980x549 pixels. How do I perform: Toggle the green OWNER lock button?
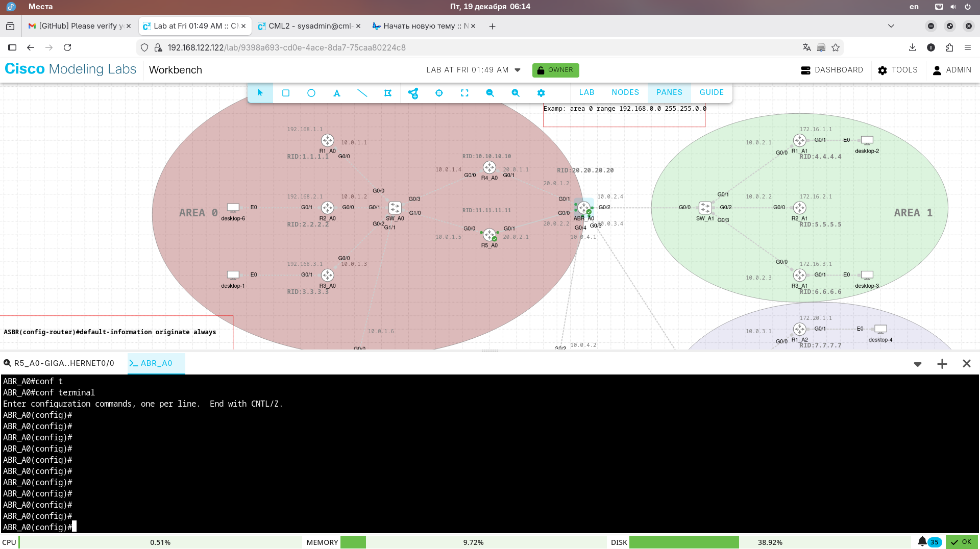coord(555,70)
